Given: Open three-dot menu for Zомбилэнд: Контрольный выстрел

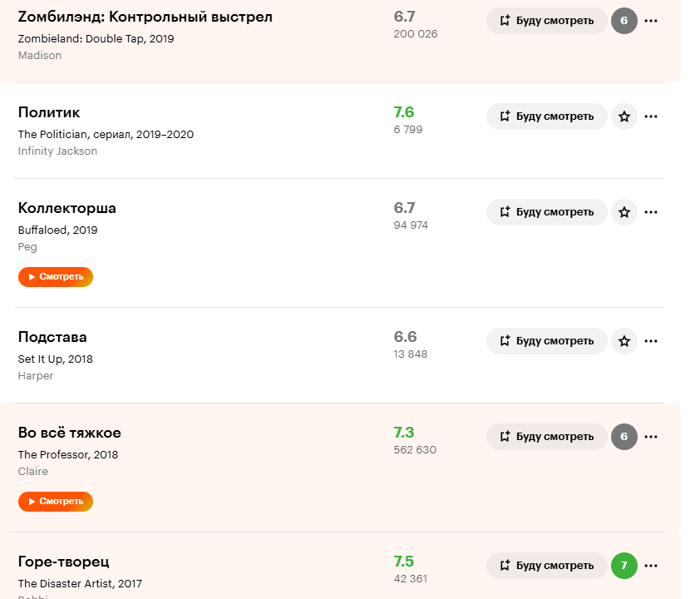Looking at the screenshot, I should point(651,21).
